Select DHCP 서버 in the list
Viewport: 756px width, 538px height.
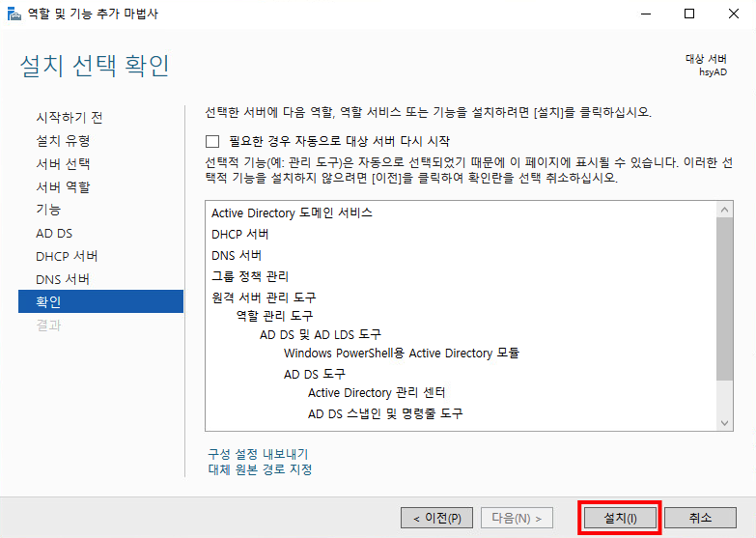(240, 234)
